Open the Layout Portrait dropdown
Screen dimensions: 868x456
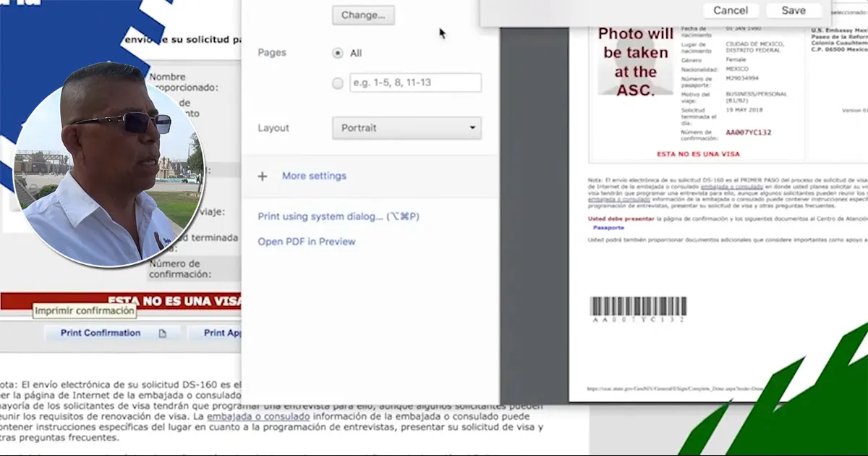[407, 128]
